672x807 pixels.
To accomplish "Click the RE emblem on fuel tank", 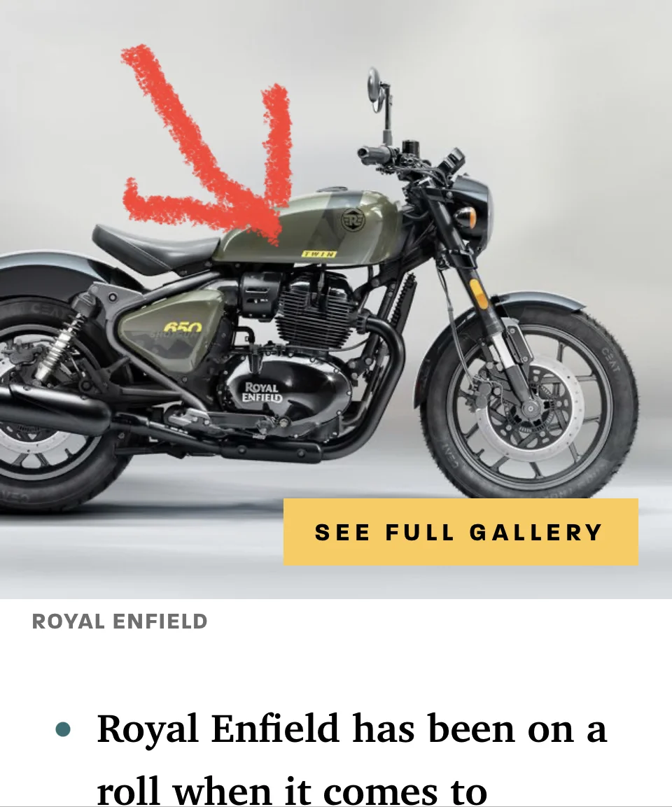I will point(353,219).
